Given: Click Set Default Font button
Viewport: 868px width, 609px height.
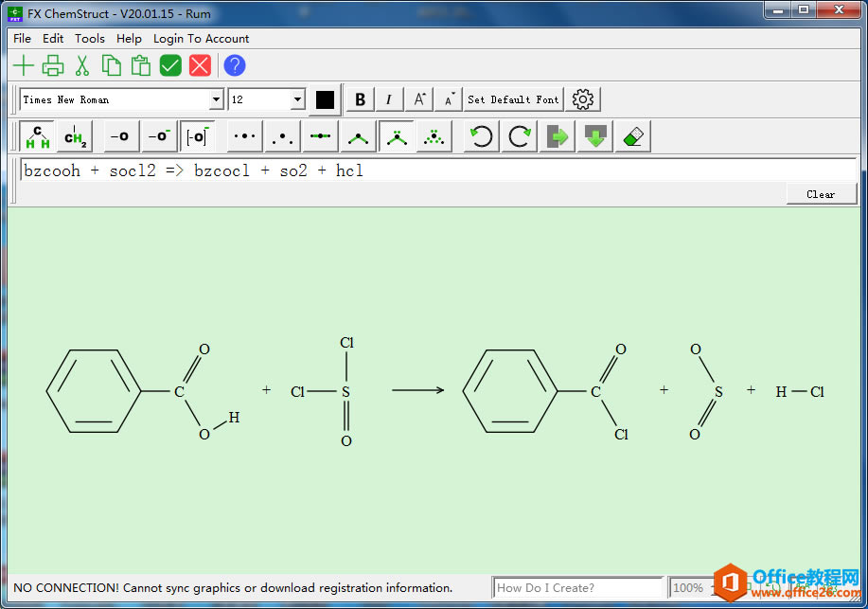Looking at the screenshot, I should tap(513, 99).
